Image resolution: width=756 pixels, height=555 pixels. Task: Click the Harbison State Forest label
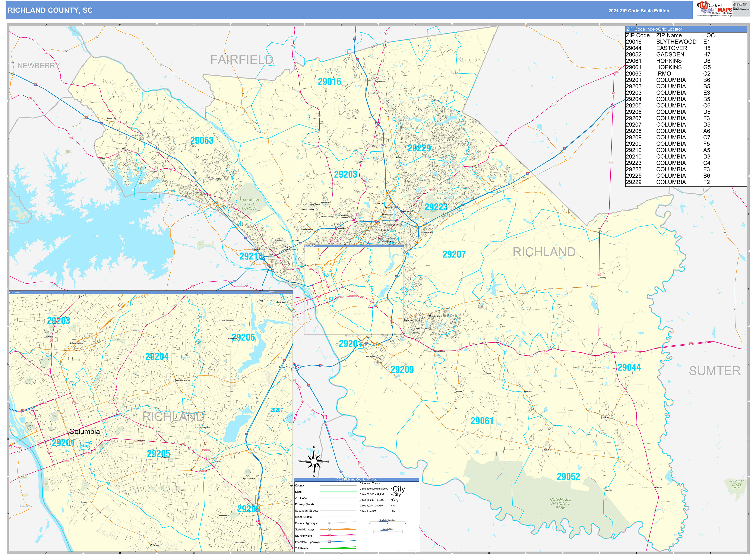pos(249,204)
